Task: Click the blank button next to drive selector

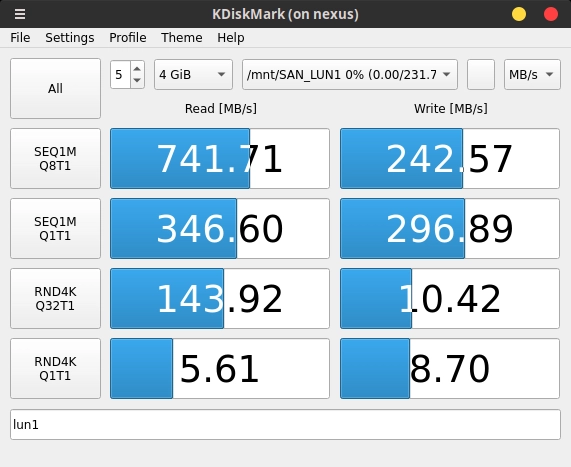Action: pyautogui.click(x=481, y=75)
